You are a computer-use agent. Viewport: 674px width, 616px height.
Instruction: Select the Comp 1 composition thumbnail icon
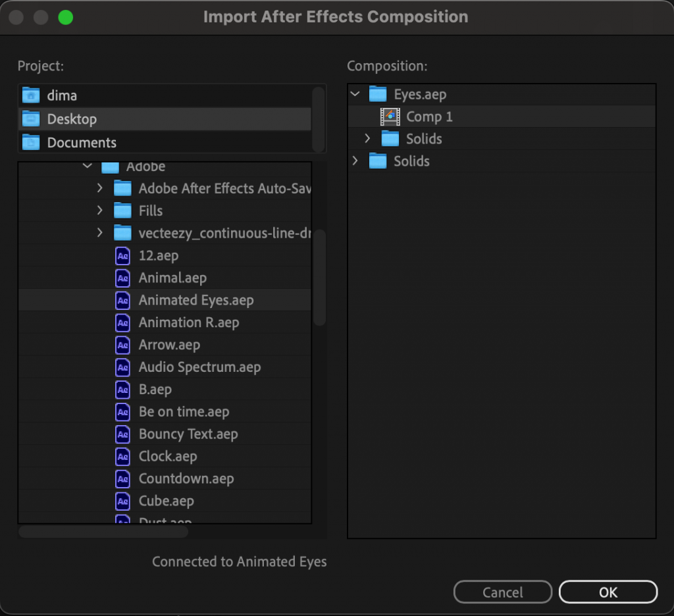(391, 116)
